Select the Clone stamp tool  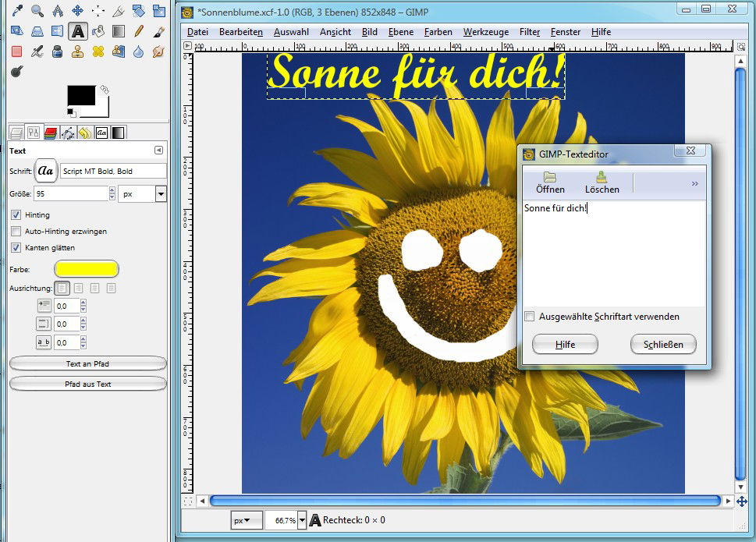tap(77, 51)
